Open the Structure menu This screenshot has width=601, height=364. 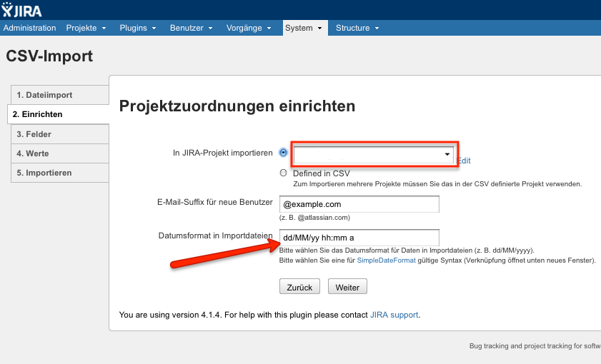pyautogui.click(x=357, y=28)
